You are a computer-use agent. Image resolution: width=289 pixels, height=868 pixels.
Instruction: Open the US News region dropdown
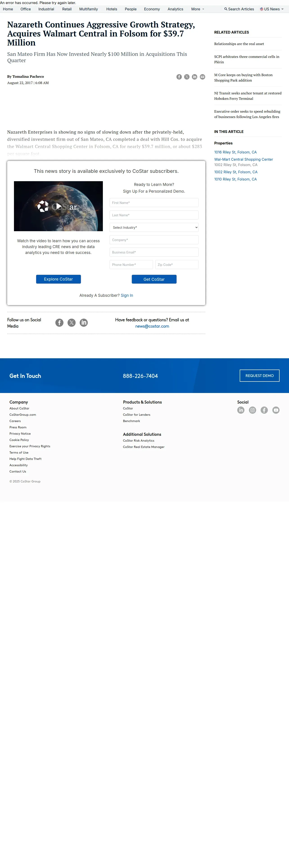(x=272, y=9)
